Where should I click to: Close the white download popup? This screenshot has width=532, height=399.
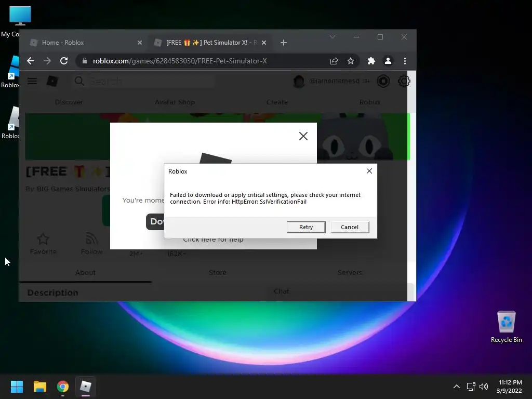303,136
